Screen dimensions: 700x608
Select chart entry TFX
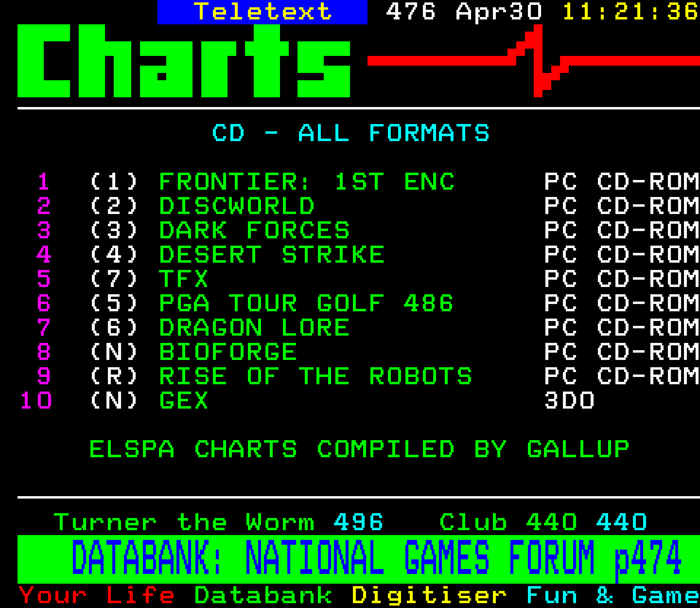pos(184,279)
